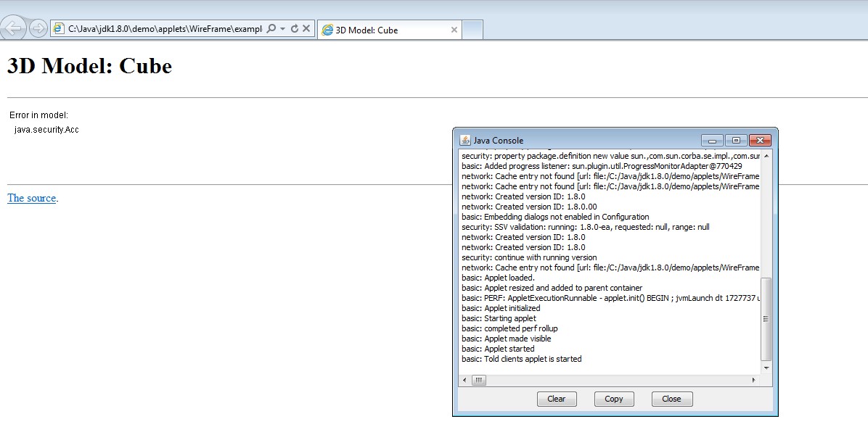868x427 pixels.
Task: Click the search magnifier in address bar
Action: pyautogui.click(x=271, y=29)
